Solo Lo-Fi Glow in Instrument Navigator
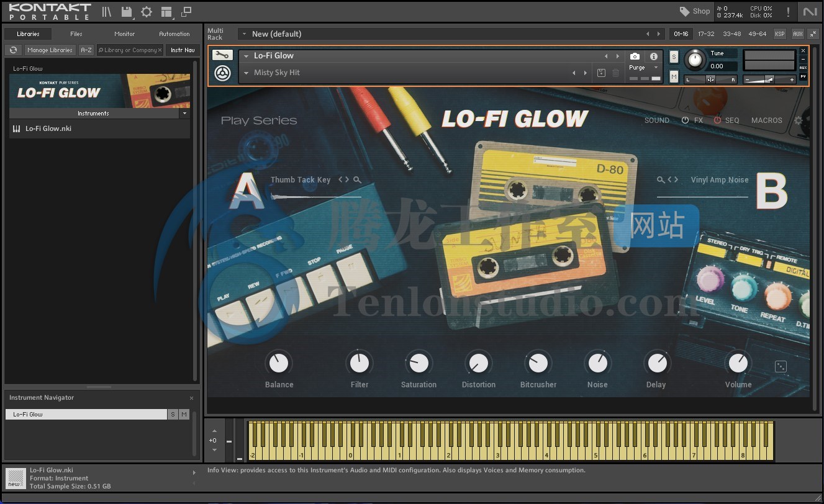Viewport: 824px width, 504px height. pos(173,414)
